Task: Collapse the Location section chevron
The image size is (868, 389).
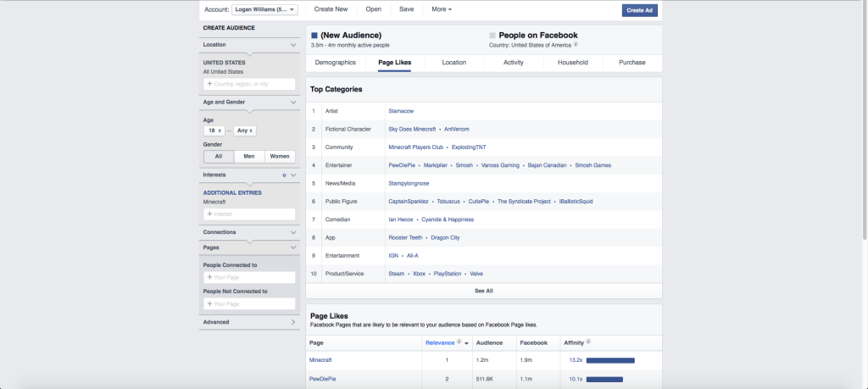Action: coord(293,45)
